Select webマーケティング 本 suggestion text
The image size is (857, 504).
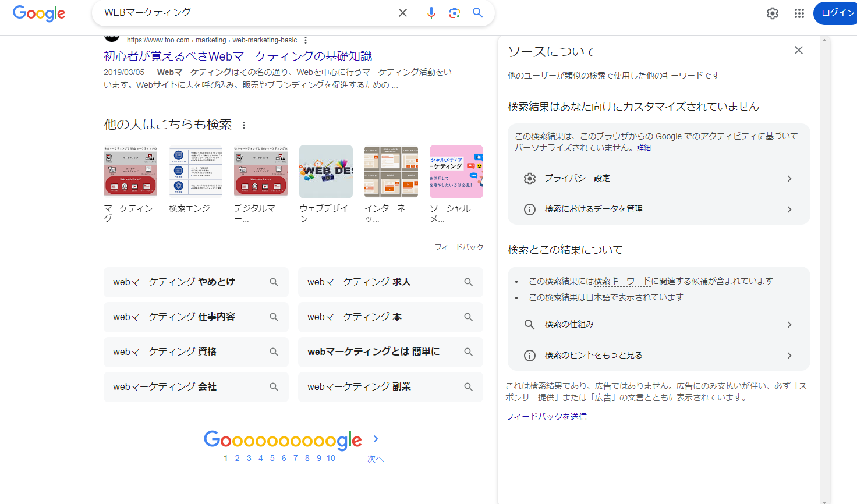(355, 317)
